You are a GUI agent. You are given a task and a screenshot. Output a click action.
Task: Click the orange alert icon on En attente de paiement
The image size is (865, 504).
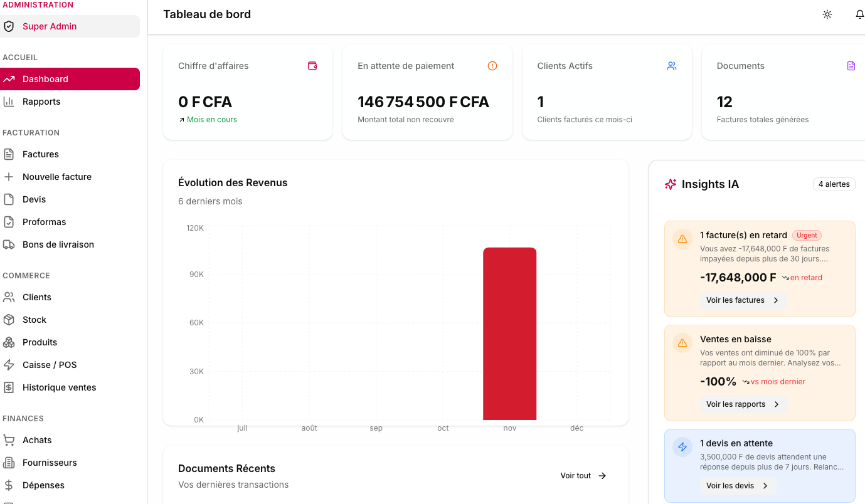492,65
